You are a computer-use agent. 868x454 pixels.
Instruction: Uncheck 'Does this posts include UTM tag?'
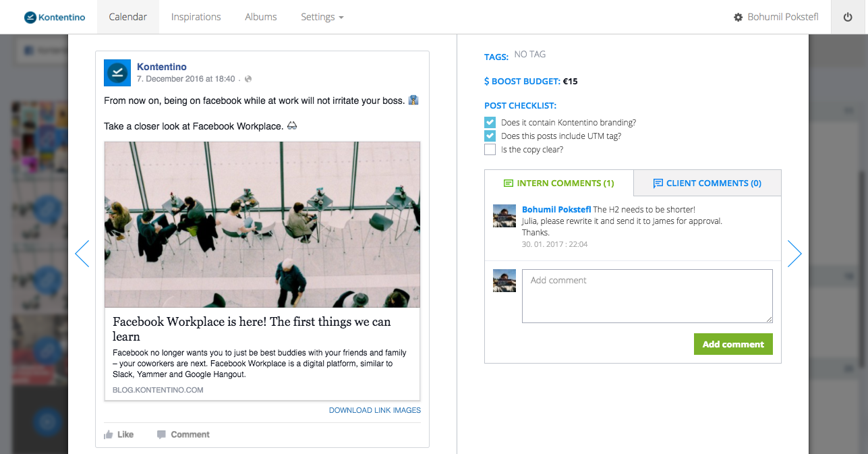[x=490, y=136]
